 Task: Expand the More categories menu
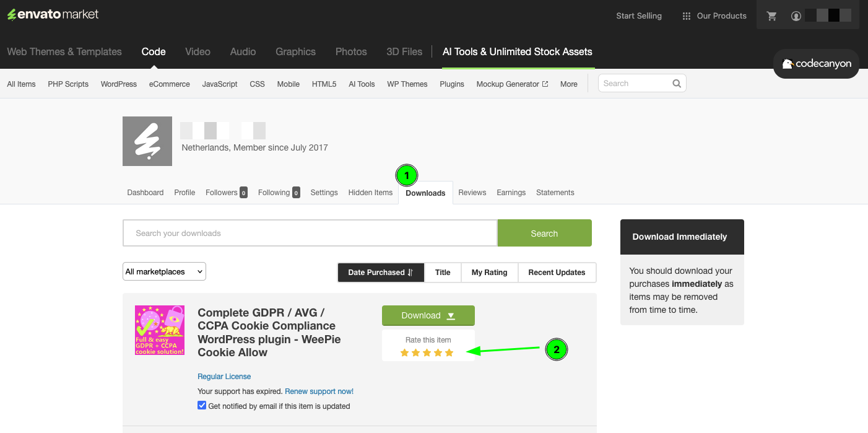(568, 84)
